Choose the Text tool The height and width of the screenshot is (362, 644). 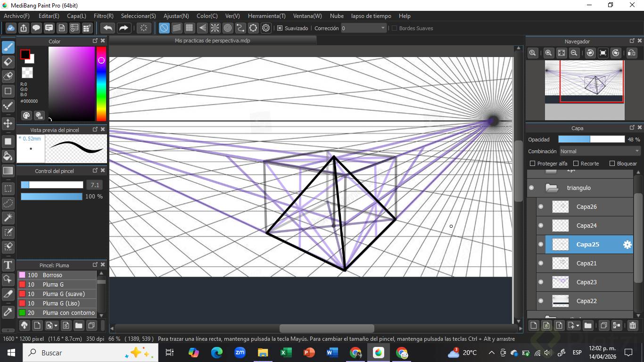(8, 265)
